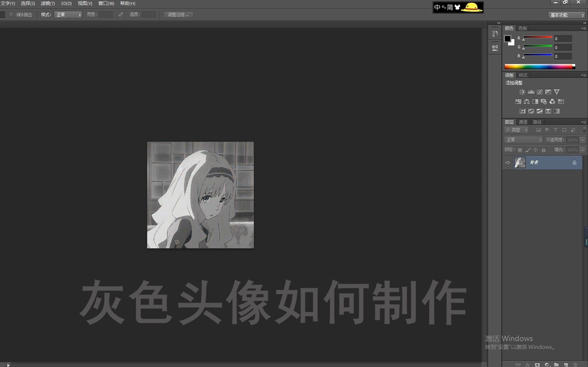Image resolution: width=588 pixels, height=367 pixels.
Task: Create a new layer group
Action: [556, 365]
